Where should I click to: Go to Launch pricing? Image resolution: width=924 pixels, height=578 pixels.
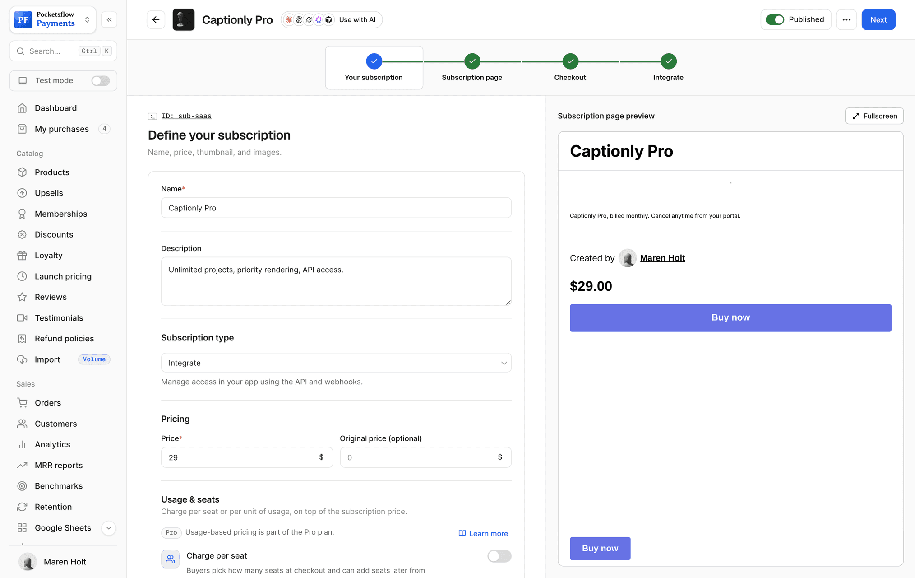coord(63,276)
